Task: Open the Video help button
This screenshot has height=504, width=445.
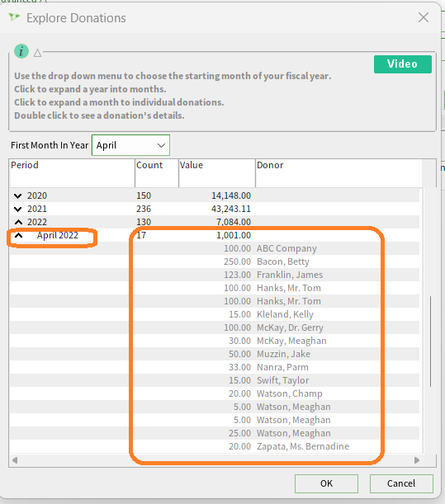Action: pos(403,64)
